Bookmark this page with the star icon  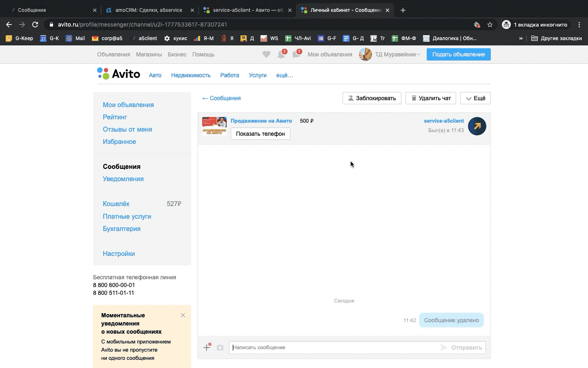tap(490, 25)
